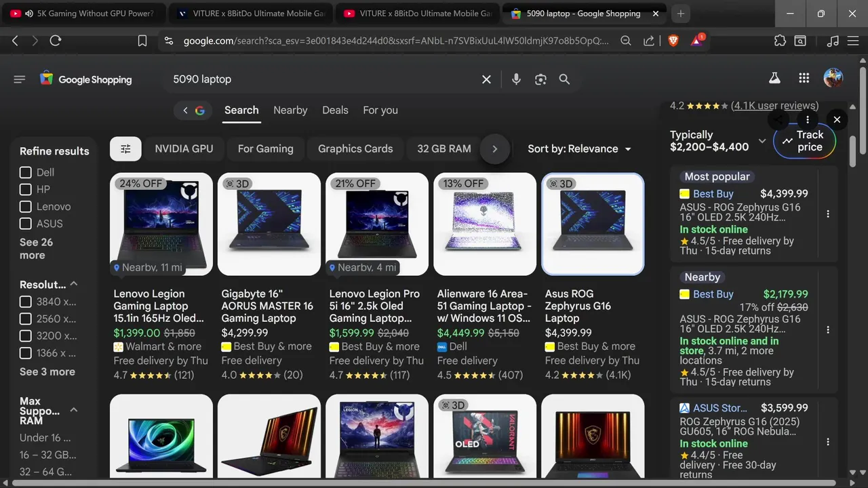Share this page icon in address bar
868x488 pixels.
[x=649, y=41]
